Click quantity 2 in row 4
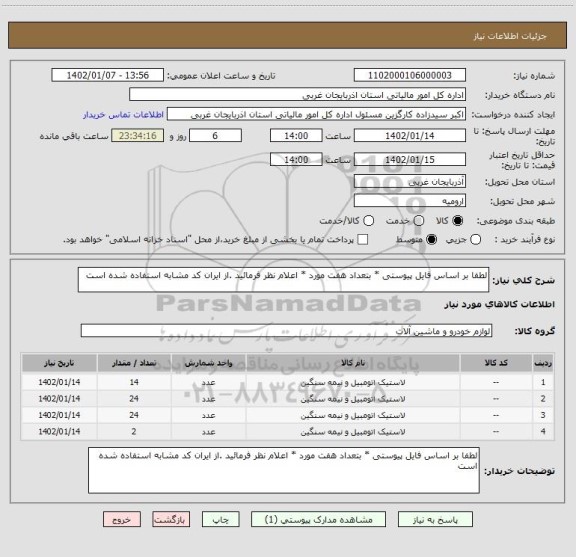The height and width of the screenshot is (557, 576). (x=134, y=431)
